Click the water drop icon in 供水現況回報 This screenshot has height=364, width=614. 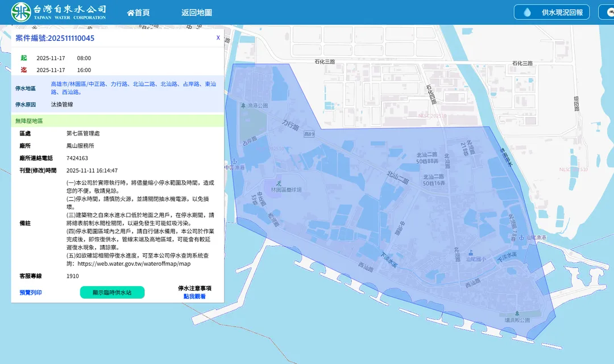pos(527,12)
